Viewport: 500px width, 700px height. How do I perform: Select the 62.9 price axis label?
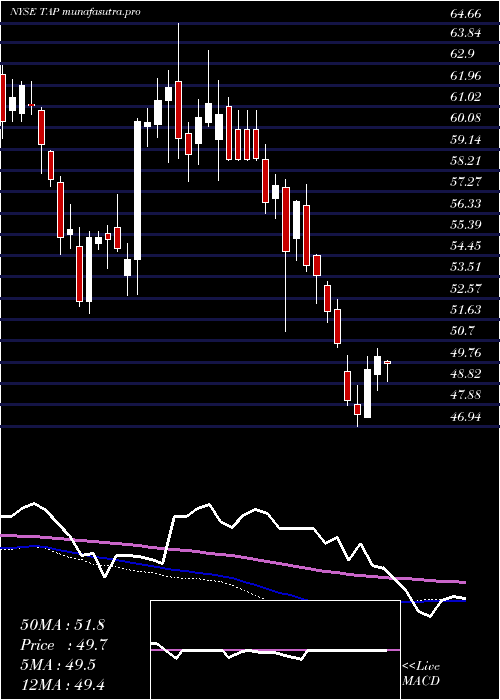coord(462,54)
